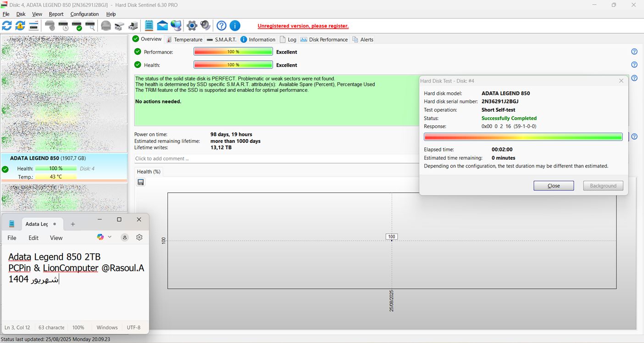
Task: Close the Hard Disk Test dialog with X
Action: (621, 81)
